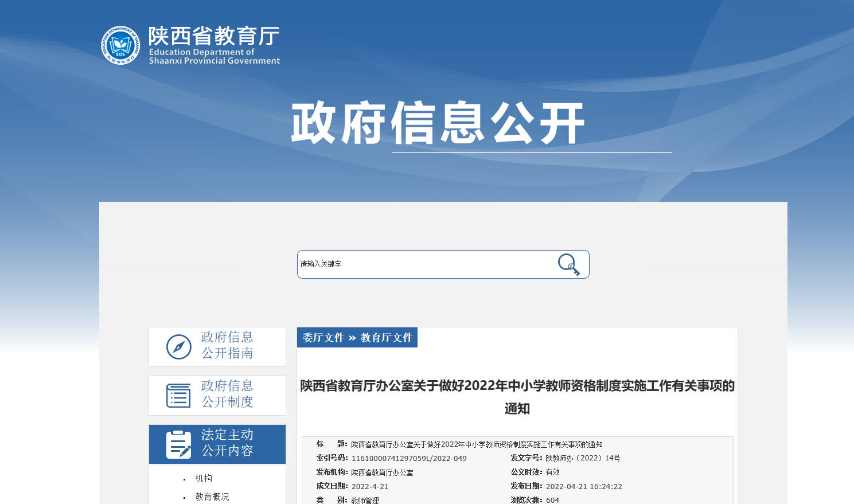Open 政府信息公开制度 sidebar section
The image size is (854, 504).
(227, 394)
